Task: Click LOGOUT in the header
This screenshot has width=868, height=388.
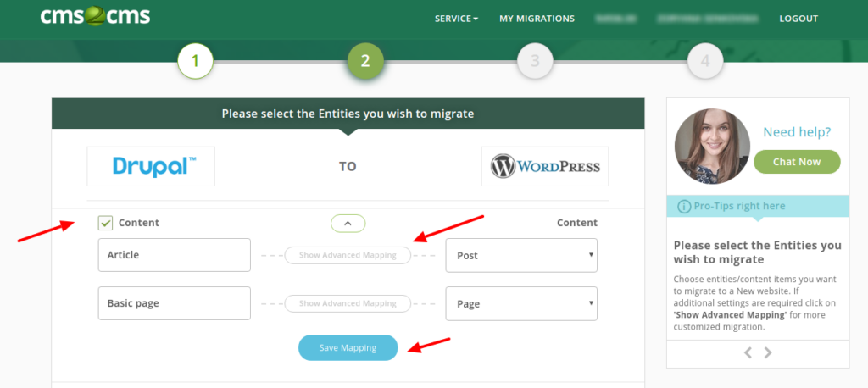Action: point(798,19)
